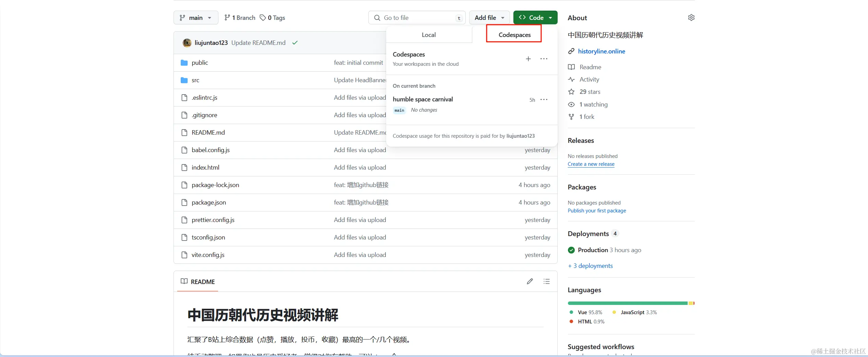
Task: Click the Production success check icon
Action: pyautogui.click(x=571, y=250)
